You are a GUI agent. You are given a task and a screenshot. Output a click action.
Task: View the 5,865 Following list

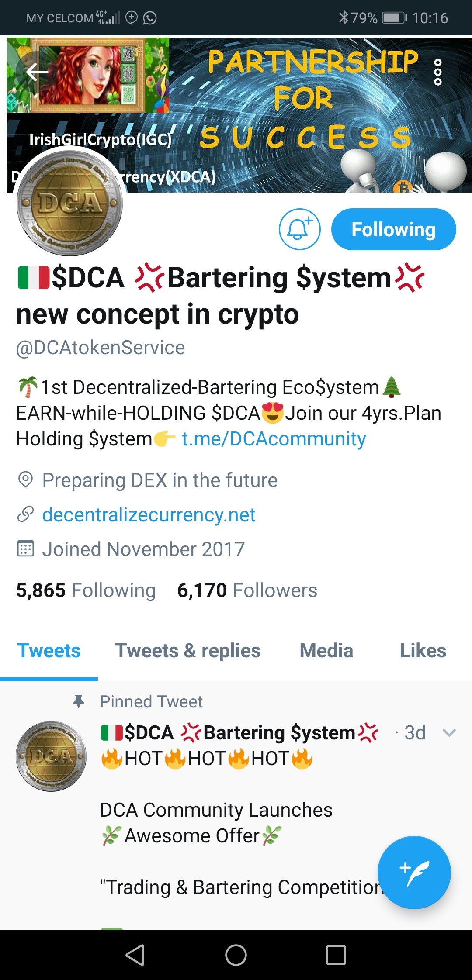click(x=86, y=590)
